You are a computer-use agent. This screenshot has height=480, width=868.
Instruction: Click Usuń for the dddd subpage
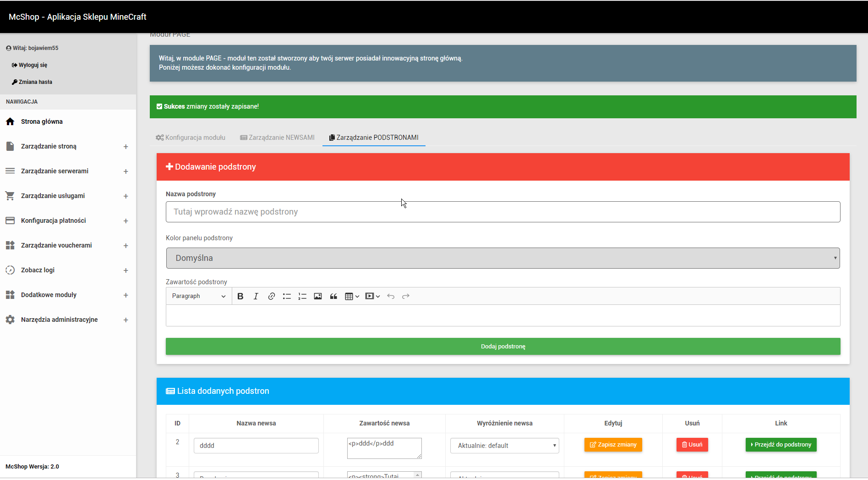pos(692,445)
